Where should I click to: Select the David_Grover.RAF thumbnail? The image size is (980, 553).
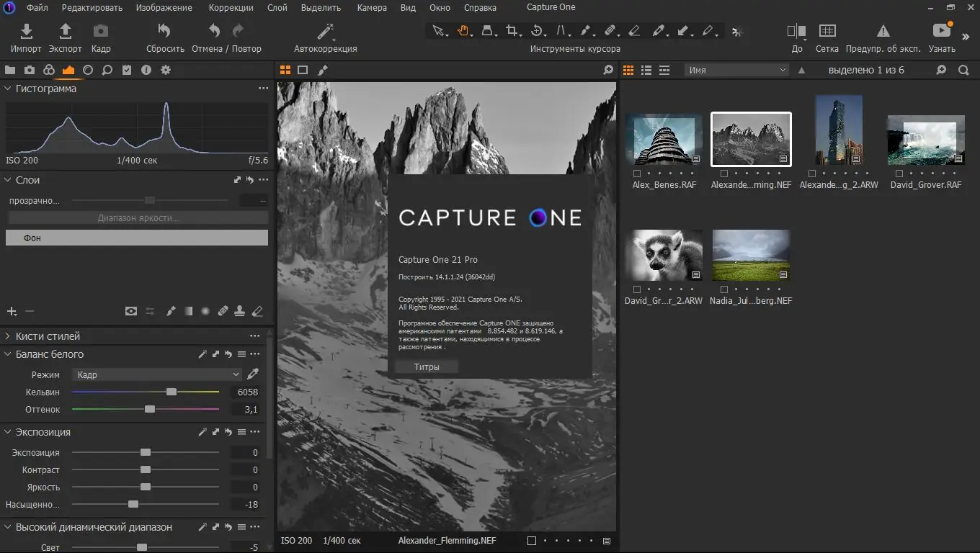click(925, 140)
